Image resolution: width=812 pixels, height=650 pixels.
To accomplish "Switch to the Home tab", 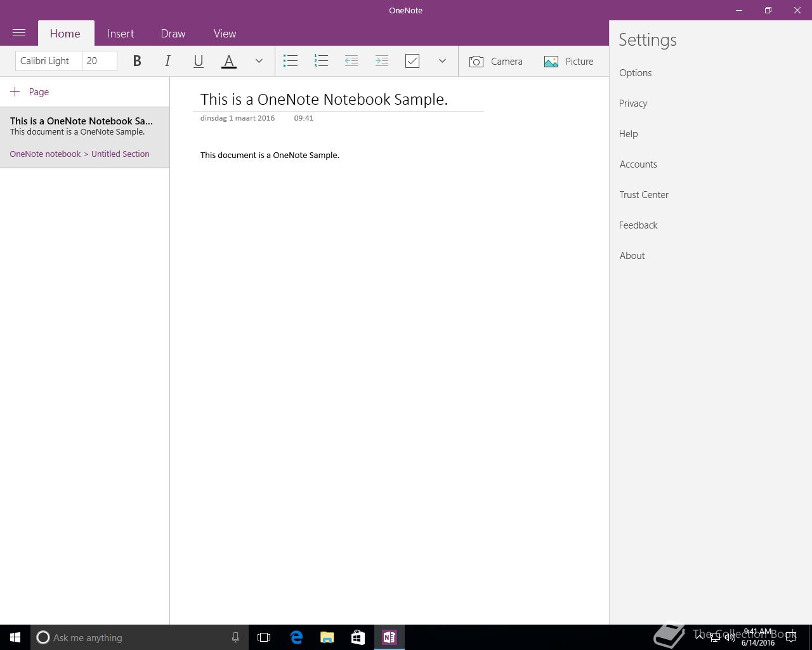I will click(x=65, y=34).
